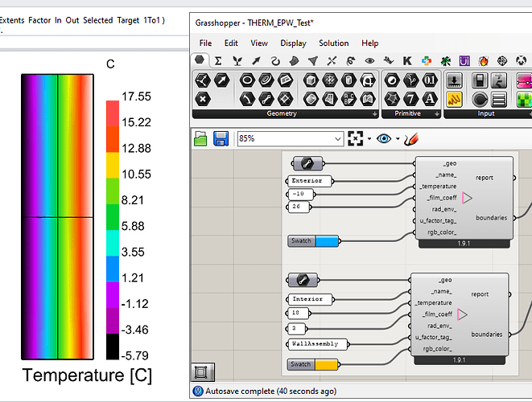Image resolution: width=532 pixels, height=402 pixels.
Task: Click the Kangaroo K tab icon
Action: coord(408,60)
